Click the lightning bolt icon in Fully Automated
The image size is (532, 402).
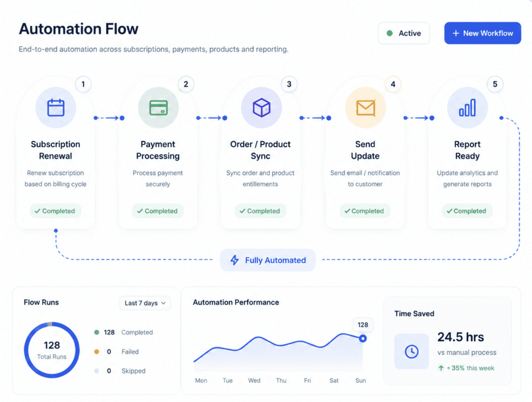coord(234,260)
